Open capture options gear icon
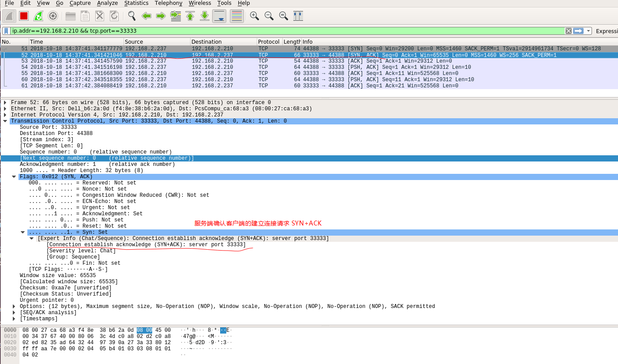 click(x=53, y=16)
